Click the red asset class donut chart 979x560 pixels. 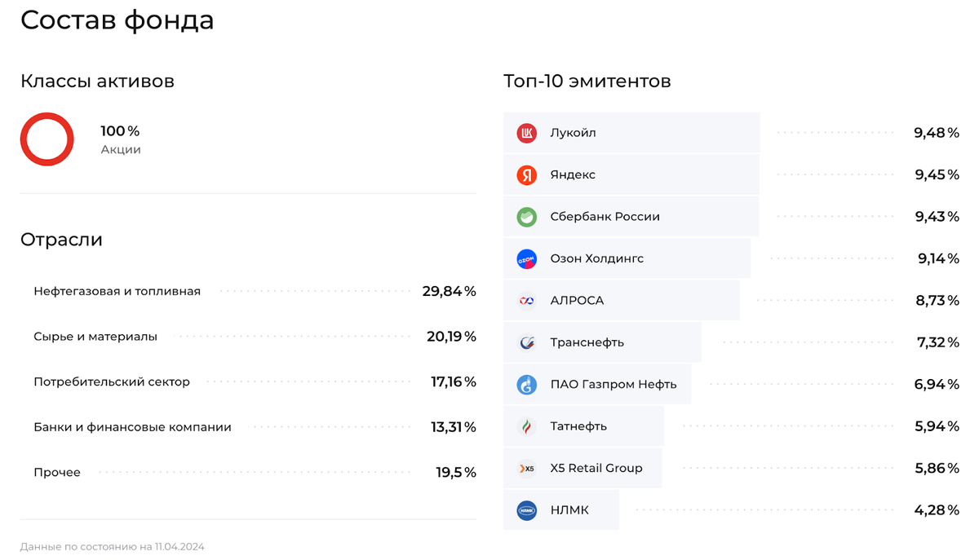point(47,139)
